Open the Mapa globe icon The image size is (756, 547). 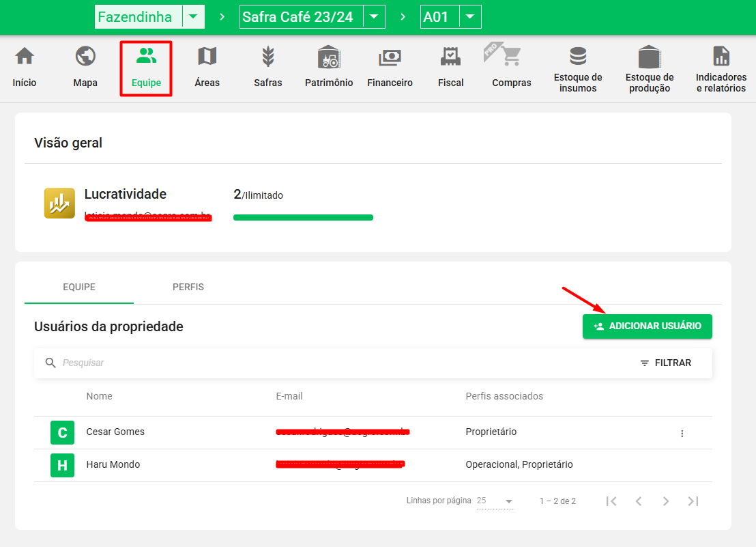tap(85, 57)
